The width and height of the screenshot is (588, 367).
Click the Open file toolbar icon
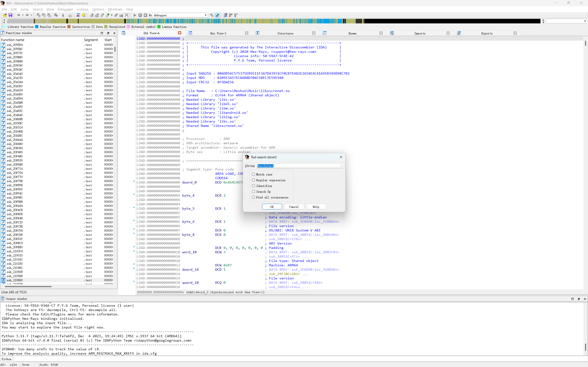tap(5, 15)
